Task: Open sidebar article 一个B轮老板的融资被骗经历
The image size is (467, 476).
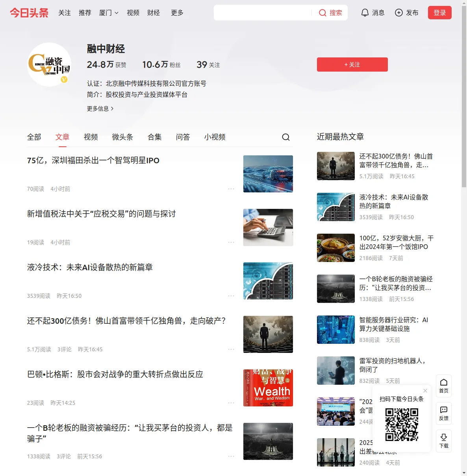Action: pos(395,283)
